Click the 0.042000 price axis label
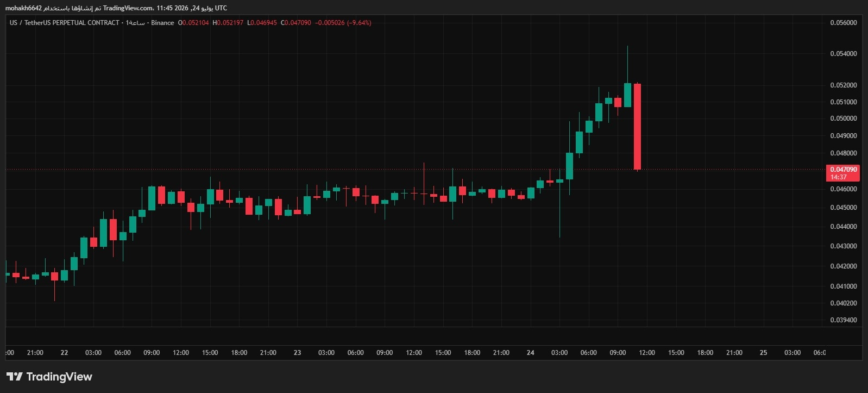868x393 pixels. point(844,266)
